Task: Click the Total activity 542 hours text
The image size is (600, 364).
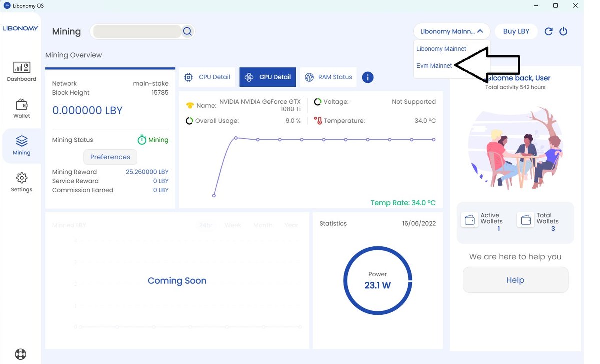Action: coord(515,87)
